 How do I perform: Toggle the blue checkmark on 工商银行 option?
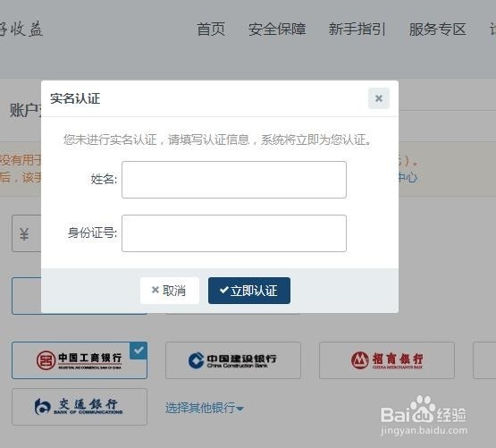(139, 351)
